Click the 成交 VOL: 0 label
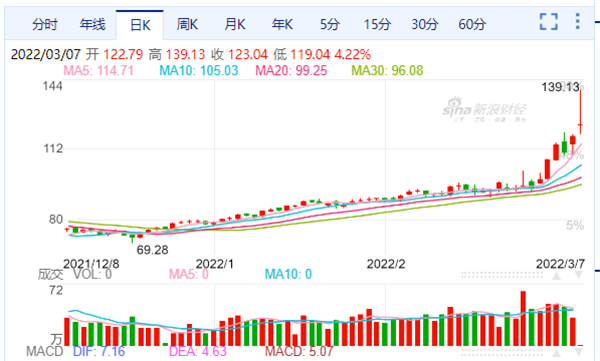 (75, 274)
